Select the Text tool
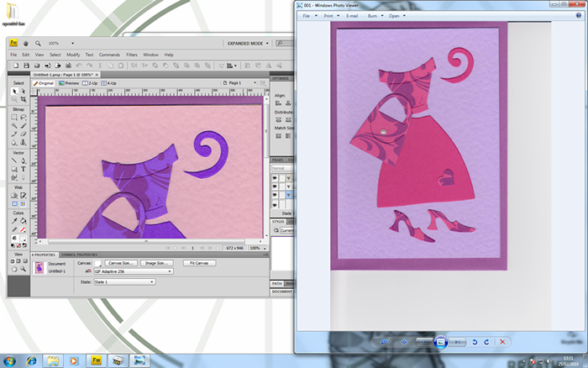Viewport: 588px width, 368px height. tap(24, 169)
